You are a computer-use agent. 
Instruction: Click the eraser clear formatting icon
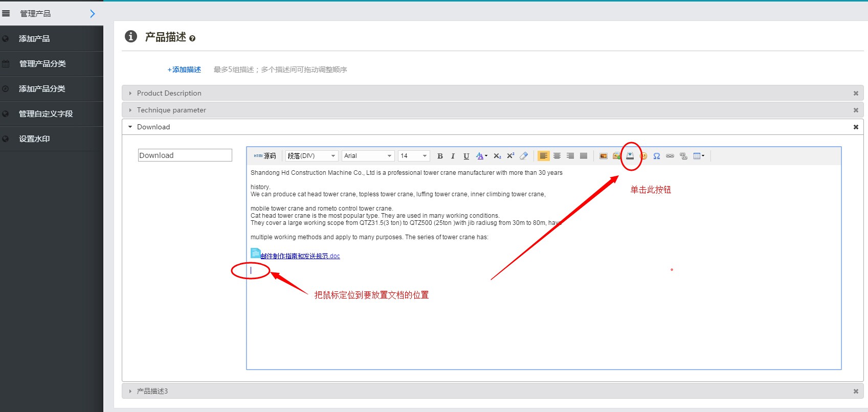pos(524,156)
